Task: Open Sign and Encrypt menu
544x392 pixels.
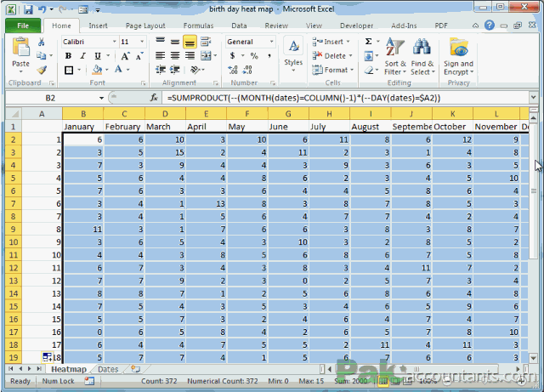Action: point(458,57)
